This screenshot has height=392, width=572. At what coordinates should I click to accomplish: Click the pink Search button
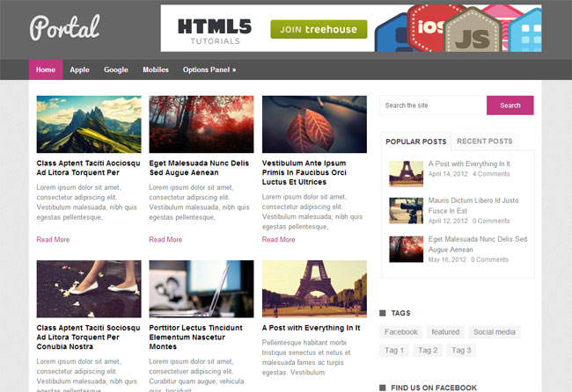click(x=510, y=105)
